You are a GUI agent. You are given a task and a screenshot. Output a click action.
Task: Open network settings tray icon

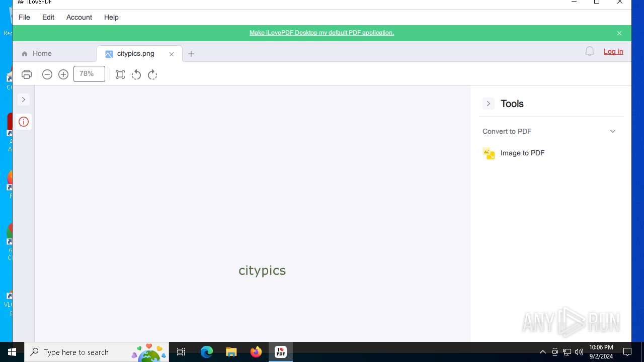[x=567, y=352]
